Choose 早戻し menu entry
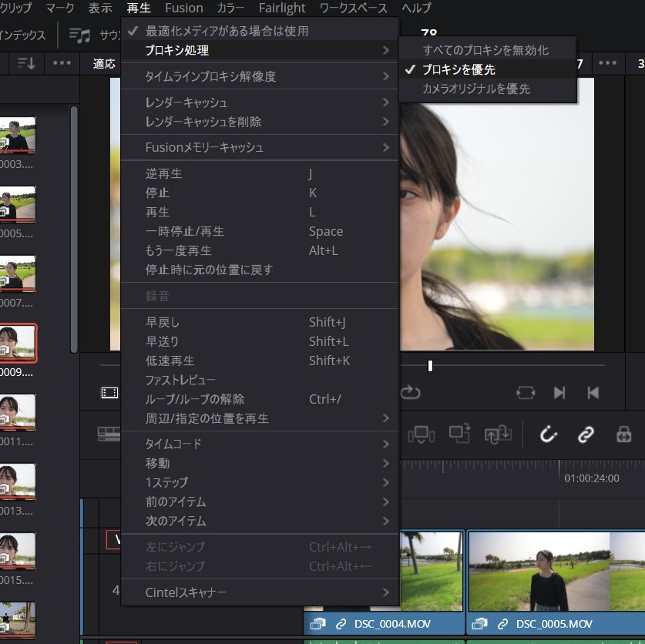 260,322
